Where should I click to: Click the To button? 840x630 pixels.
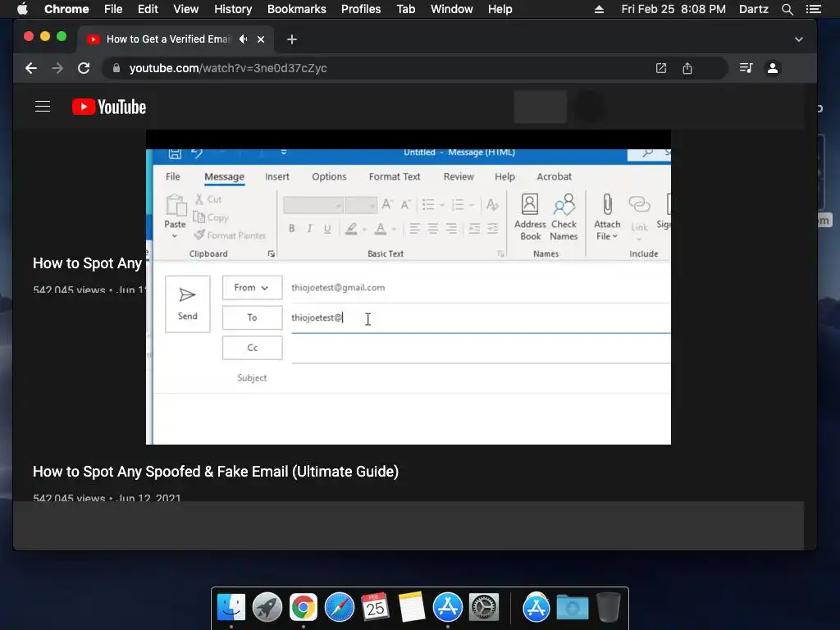pyautogui.click(x=252, y=317)
